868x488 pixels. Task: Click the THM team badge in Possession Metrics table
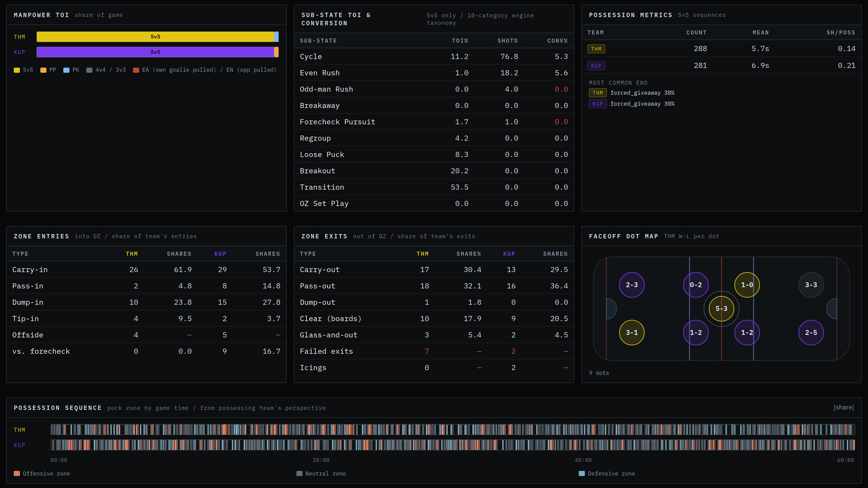(x=596, y=49)
